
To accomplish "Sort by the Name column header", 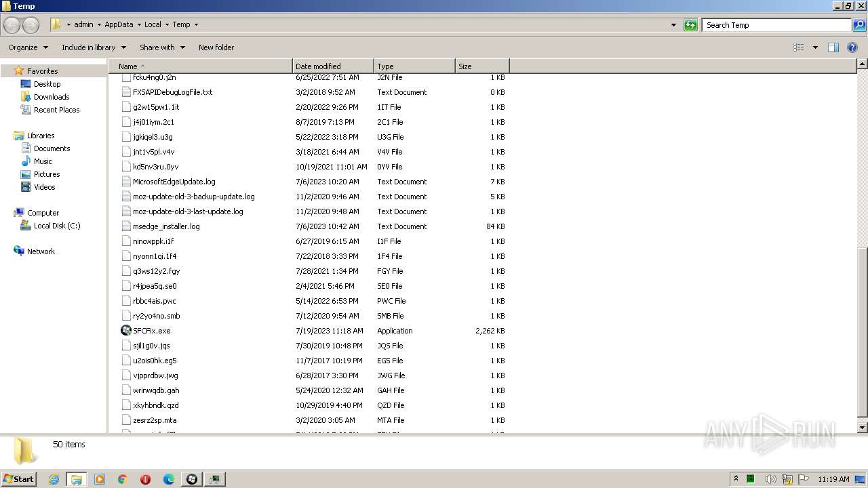I will pyautogui.click(x=201, y=66).
